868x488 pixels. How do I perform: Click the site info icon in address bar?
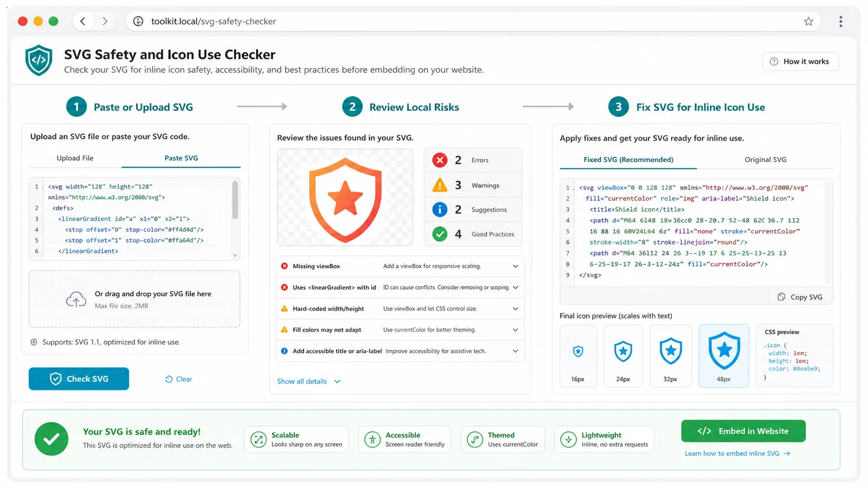point(138,21)
